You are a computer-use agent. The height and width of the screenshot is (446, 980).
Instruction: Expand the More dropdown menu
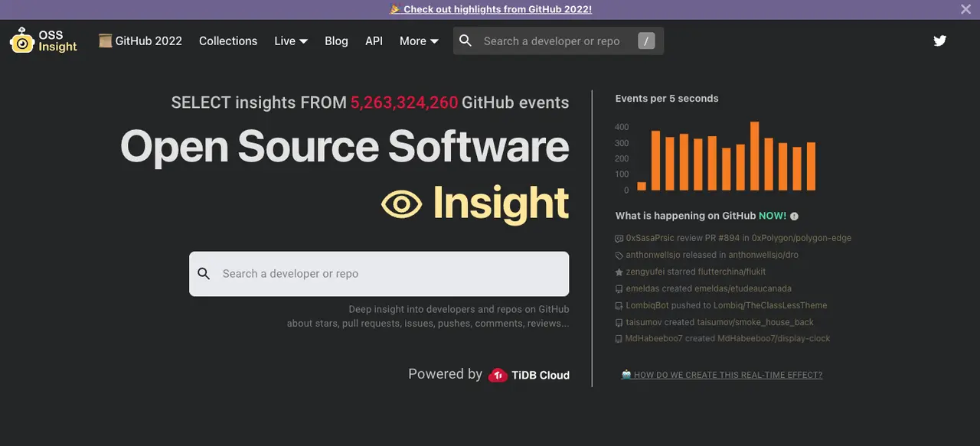(419, 41)
